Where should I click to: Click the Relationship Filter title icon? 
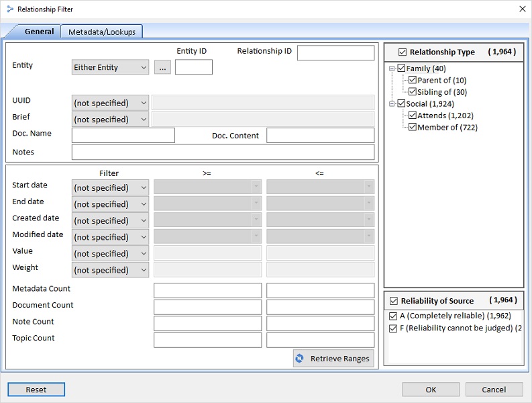click(x=10, y=9)
